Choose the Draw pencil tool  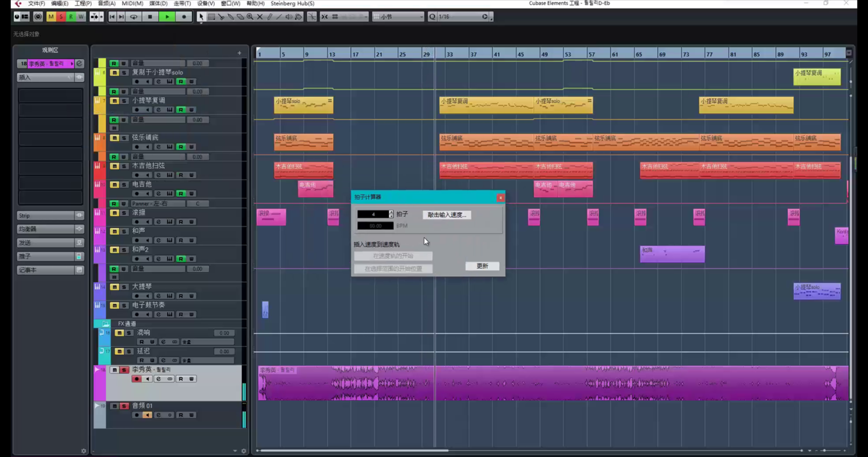pos(270,17)
